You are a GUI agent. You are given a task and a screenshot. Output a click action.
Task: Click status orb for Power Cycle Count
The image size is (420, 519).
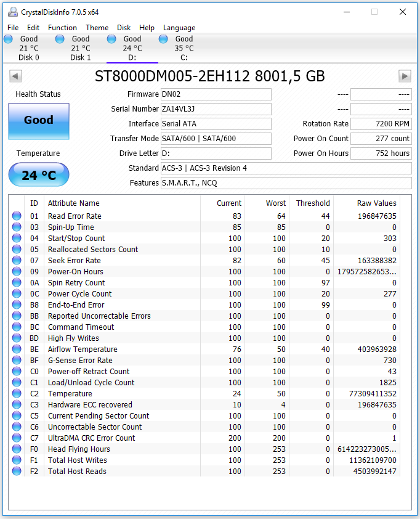pyautogui.click(x=17, y=293)
